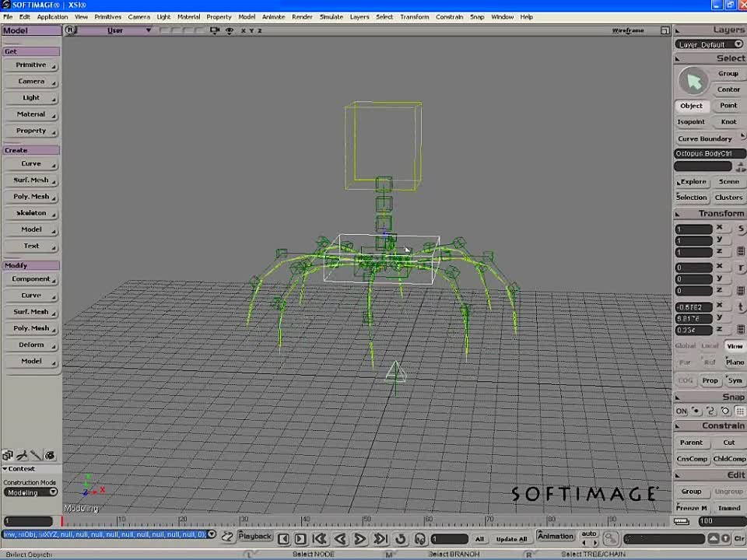
Task: Click scale lock icon next to scale z
Action: pos(741,251)
